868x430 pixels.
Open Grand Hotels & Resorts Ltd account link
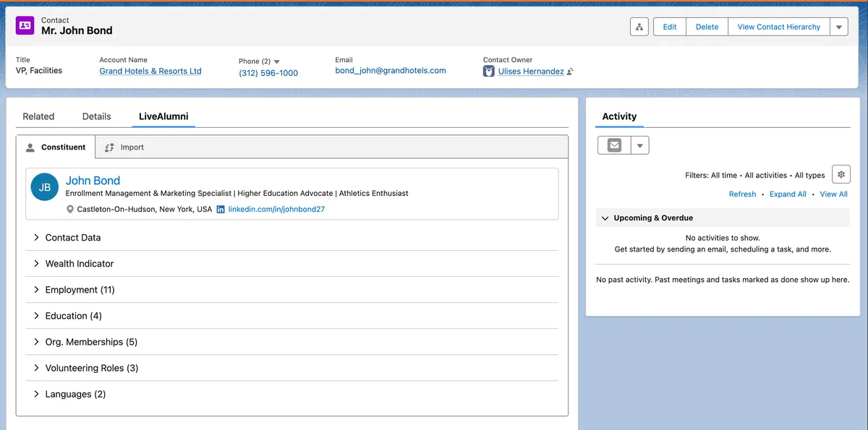point(150,72)
